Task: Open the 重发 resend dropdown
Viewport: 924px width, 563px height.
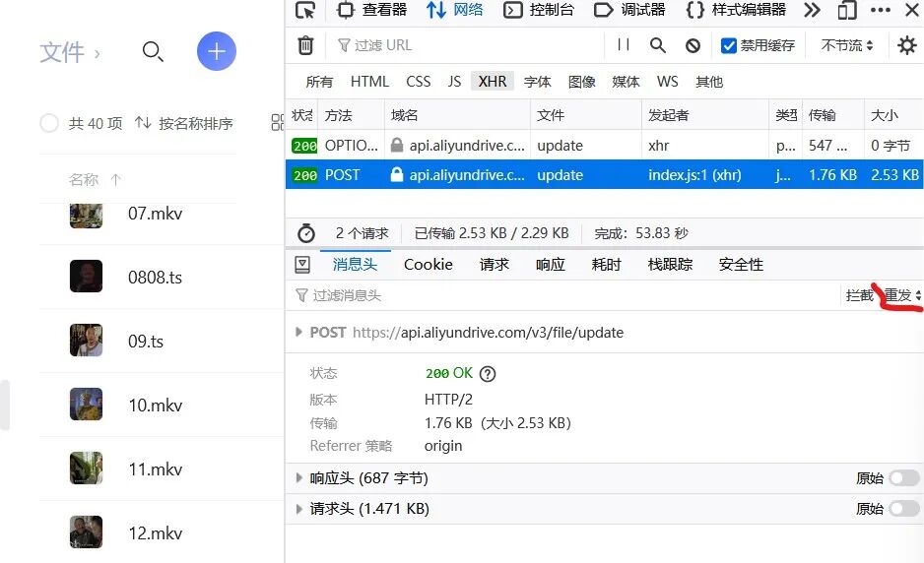Action: [901, 295]
